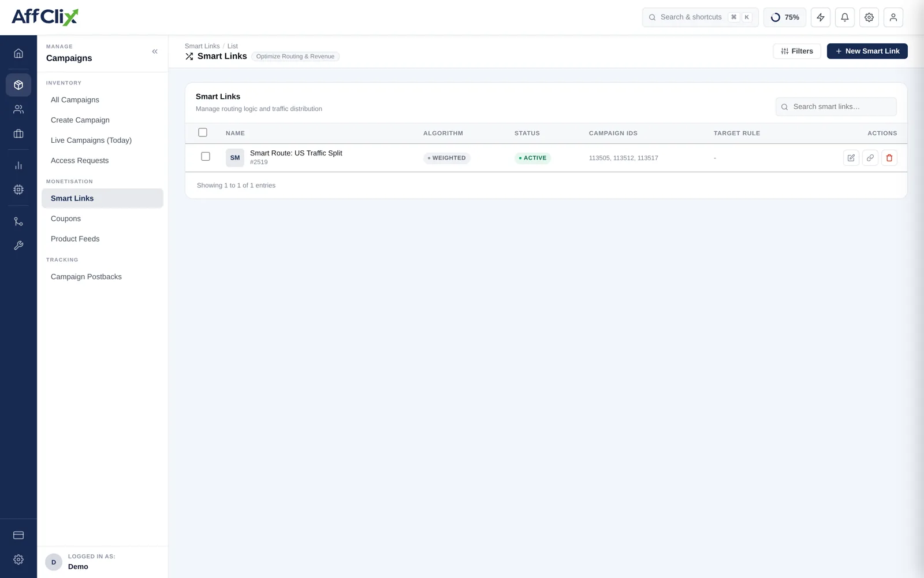Open the Search & shortcuts box

click(x=701, y=17)
